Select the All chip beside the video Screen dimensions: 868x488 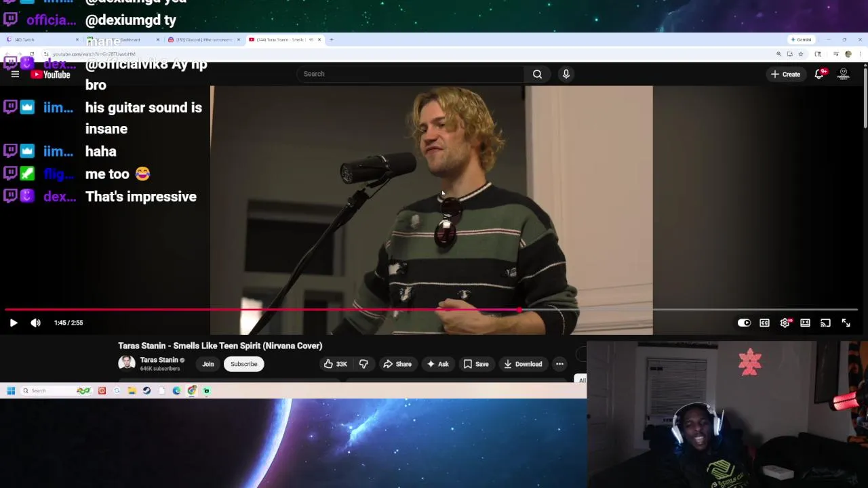[582, 380]
